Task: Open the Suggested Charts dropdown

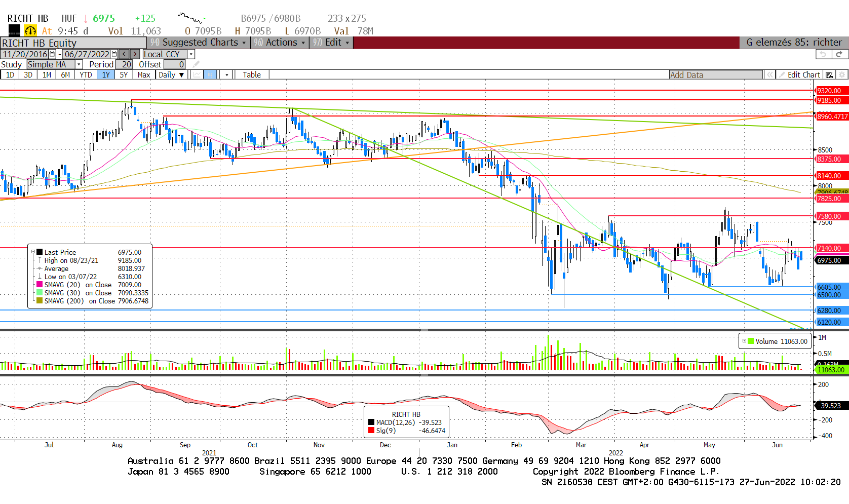Action: point(199,43)
